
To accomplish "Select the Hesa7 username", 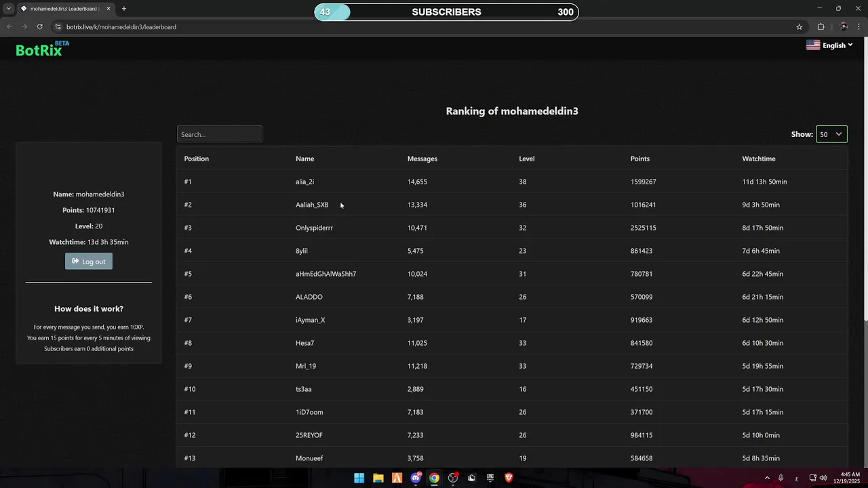I will 304,343.
